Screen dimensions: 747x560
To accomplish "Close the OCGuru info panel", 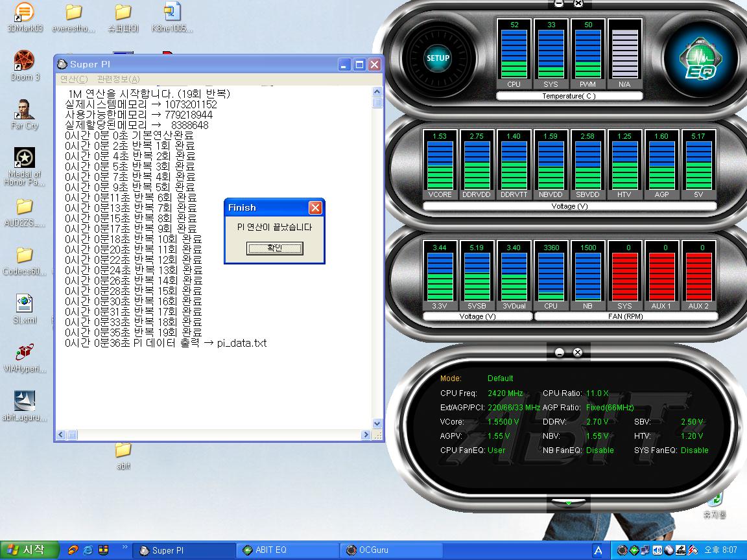I will [578, 353].
